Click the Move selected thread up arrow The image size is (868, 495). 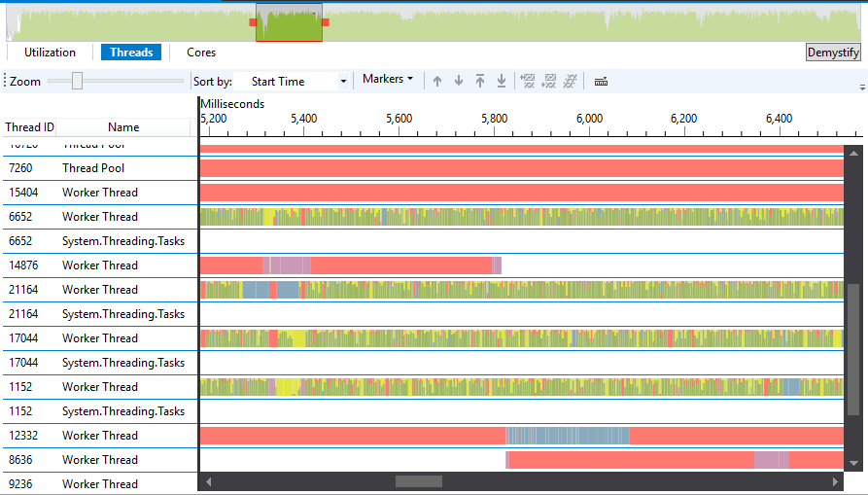click(437, 82)
